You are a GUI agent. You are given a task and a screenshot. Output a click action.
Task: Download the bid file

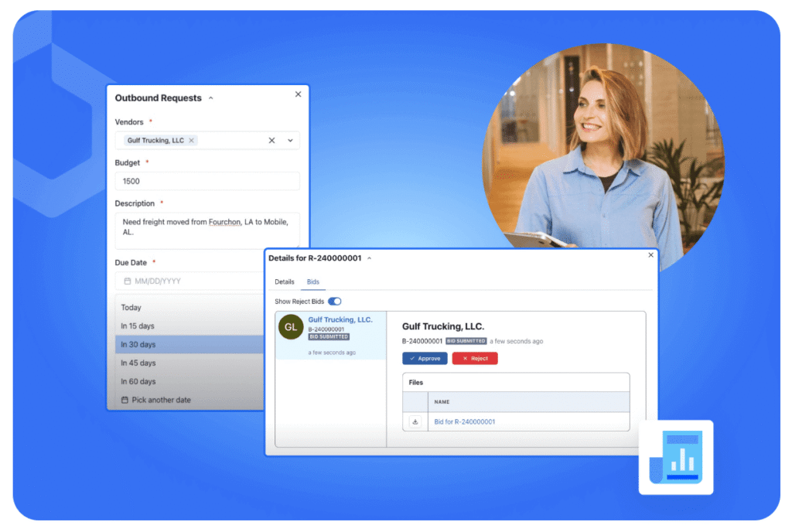click(x=415, y=422)
